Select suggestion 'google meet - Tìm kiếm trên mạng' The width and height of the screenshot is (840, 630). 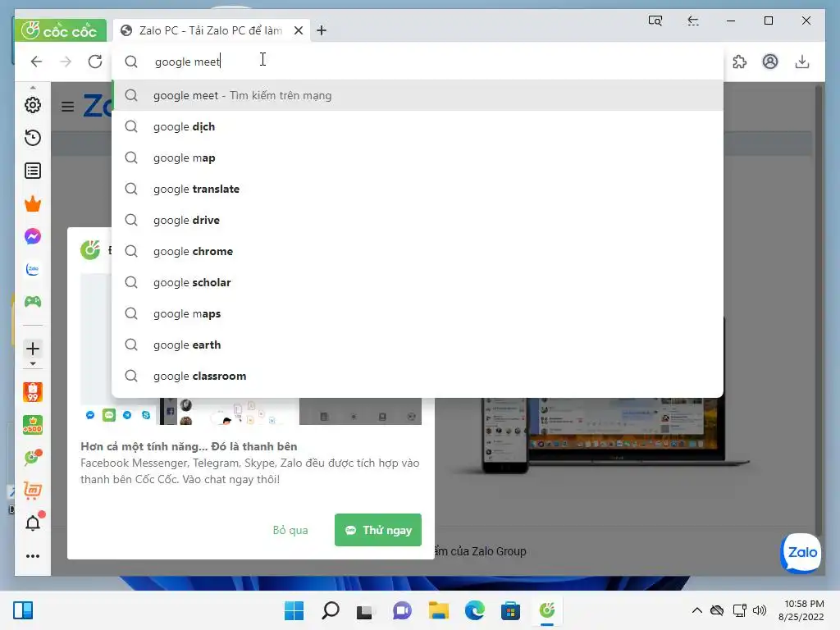point(418,95)
